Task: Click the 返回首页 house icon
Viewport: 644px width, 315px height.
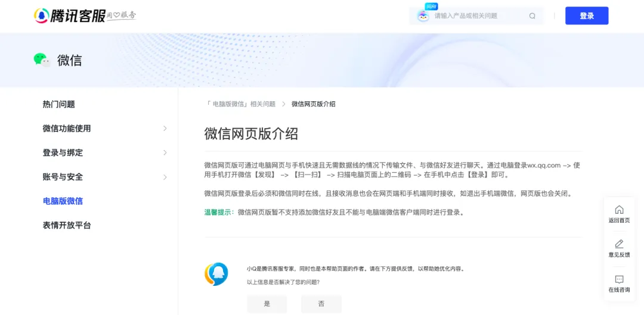Action: pyautogui.click(x=619, y=210)
